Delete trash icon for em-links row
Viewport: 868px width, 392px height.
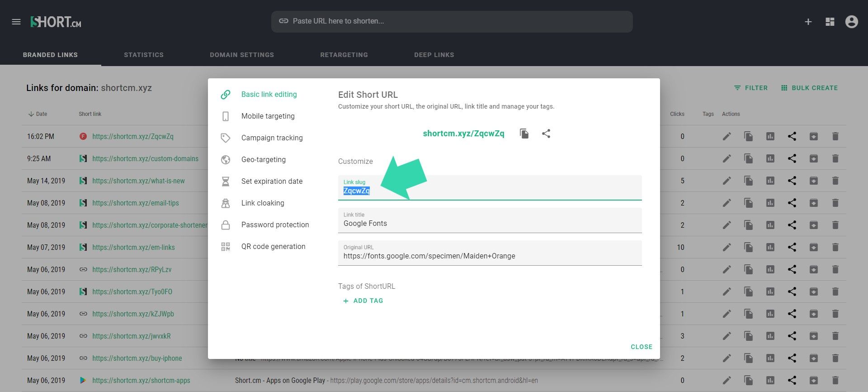coord(835,247)
